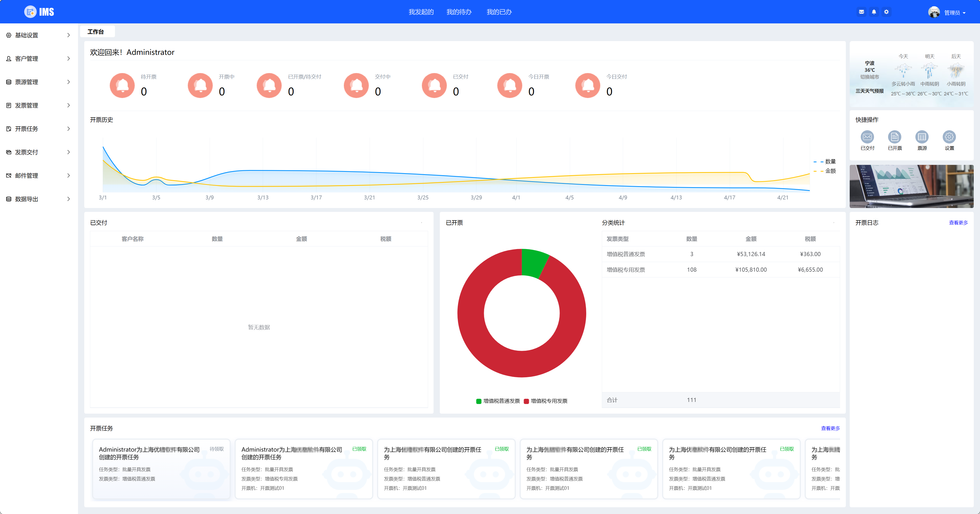
Task: Select the 工作台 tab
Action: point(95,32)
